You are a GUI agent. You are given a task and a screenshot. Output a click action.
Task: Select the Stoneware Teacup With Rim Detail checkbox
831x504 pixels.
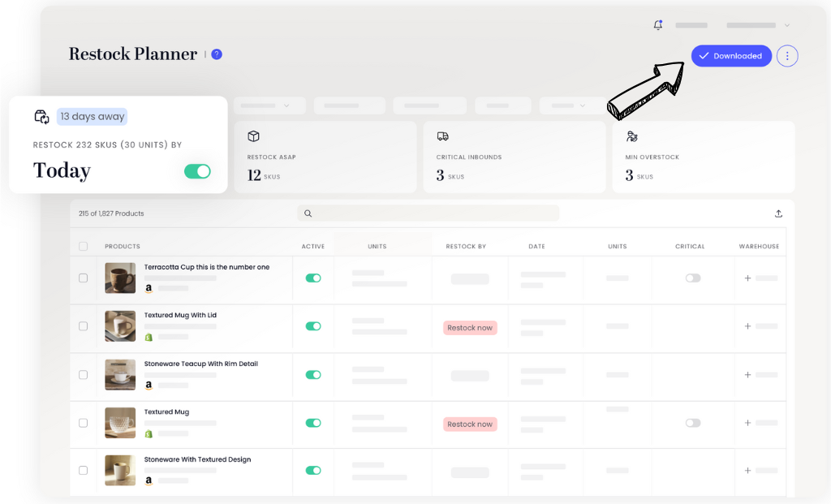click(83, 375)
